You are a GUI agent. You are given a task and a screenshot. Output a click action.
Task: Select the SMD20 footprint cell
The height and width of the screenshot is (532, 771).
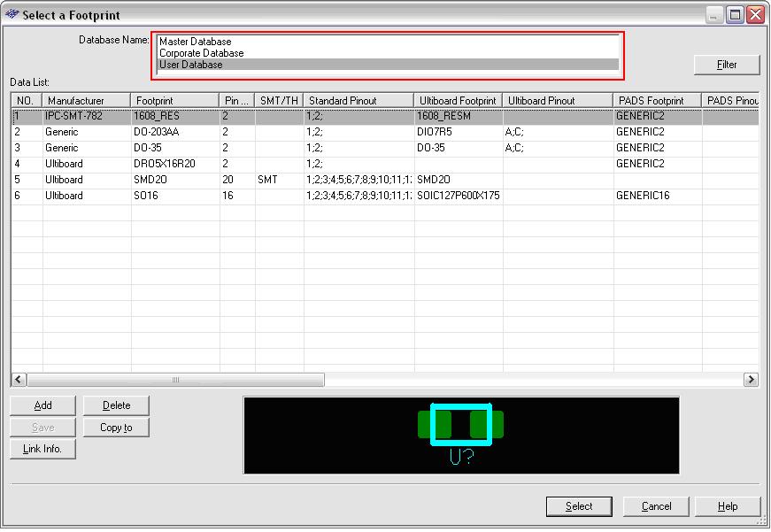[175, 180]
